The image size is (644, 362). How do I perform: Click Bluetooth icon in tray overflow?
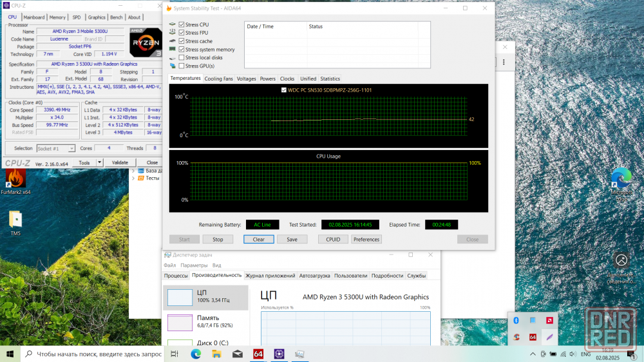(516, 320)
